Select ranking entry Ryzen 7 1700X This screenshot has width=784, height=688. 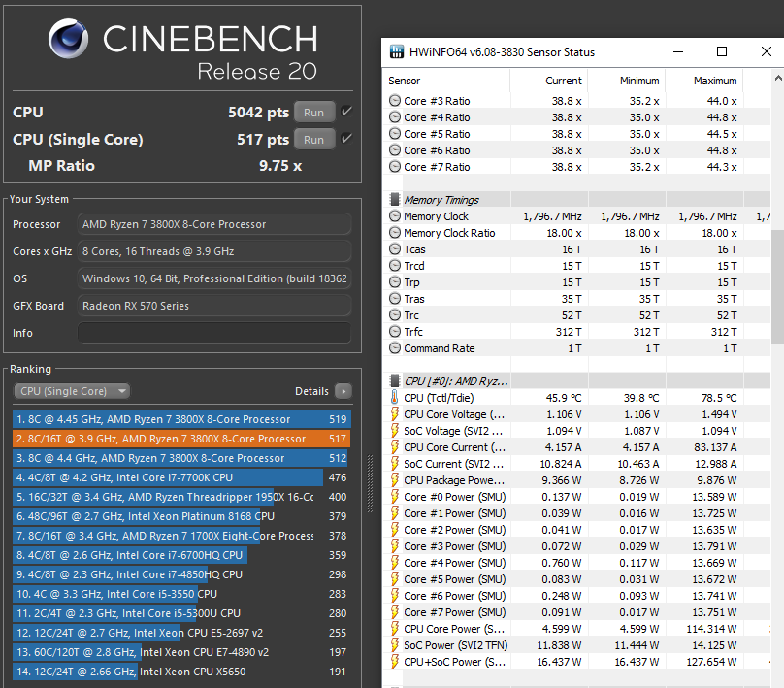pyautogui.click(x=181, y=536)
